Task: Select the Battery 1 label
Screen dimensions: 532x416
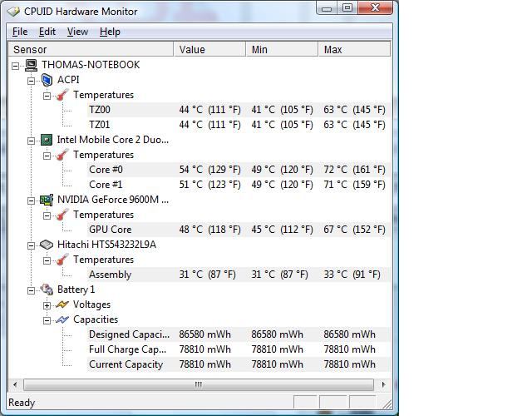Action: pos(76,290)
